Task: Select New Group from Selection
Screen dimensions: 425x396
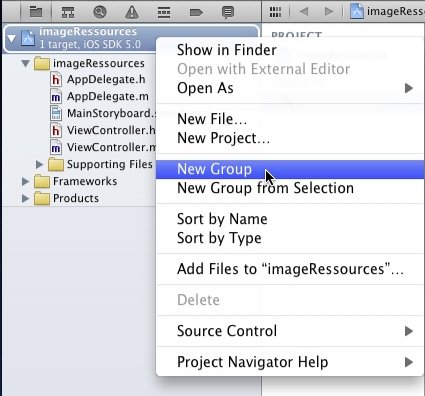Action: (290, 188)
